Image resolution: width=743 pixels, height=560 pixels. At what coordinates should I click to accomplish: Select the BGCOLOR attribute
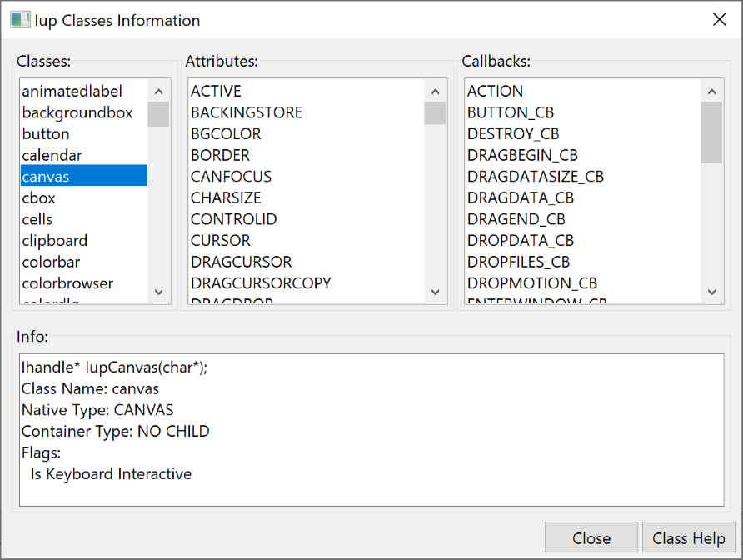[x=226, y=134]
